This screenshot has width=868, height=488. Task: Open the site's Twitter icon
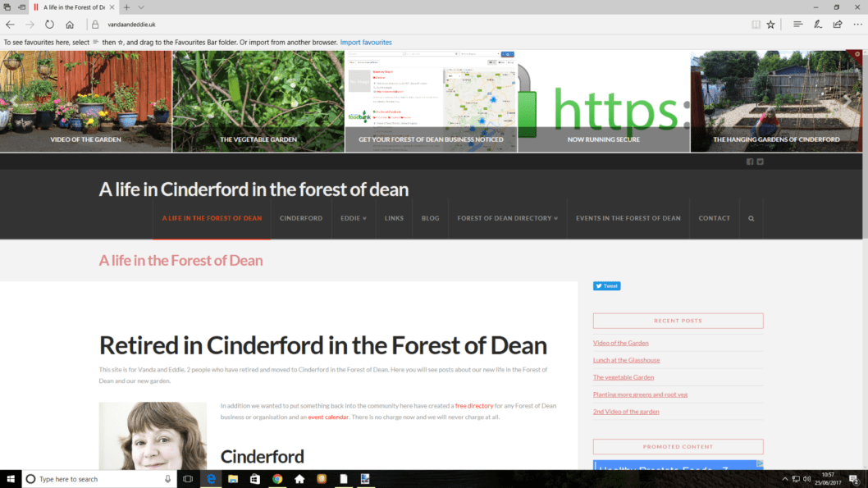point(760,162)
